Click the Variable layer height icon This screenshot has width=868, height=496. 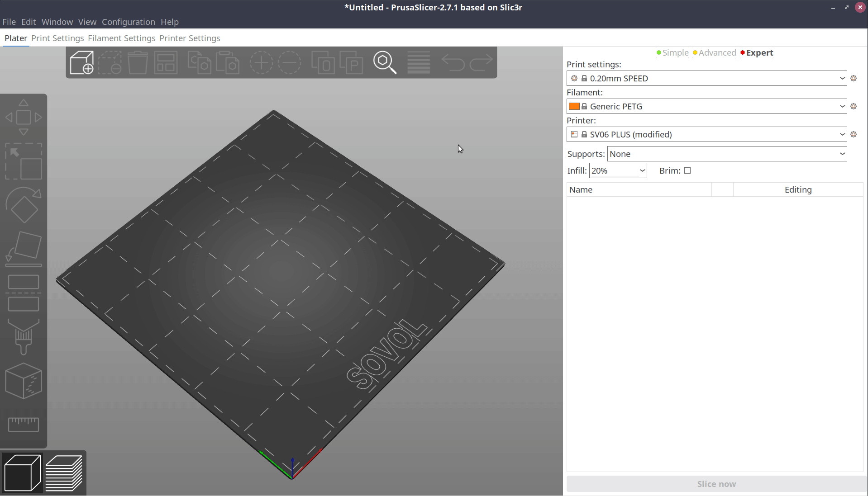pos(419,62)
